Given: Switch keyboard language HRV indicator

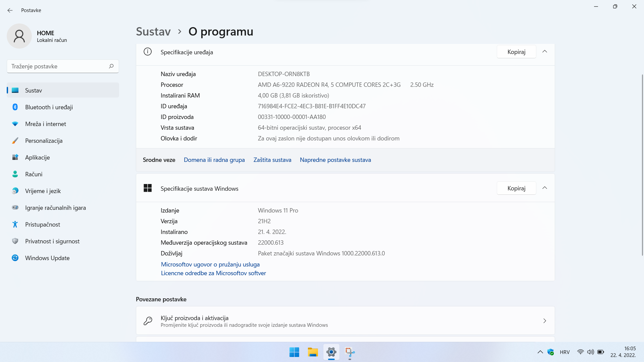Looking at the screenshot, I should (x=565, y=352).
